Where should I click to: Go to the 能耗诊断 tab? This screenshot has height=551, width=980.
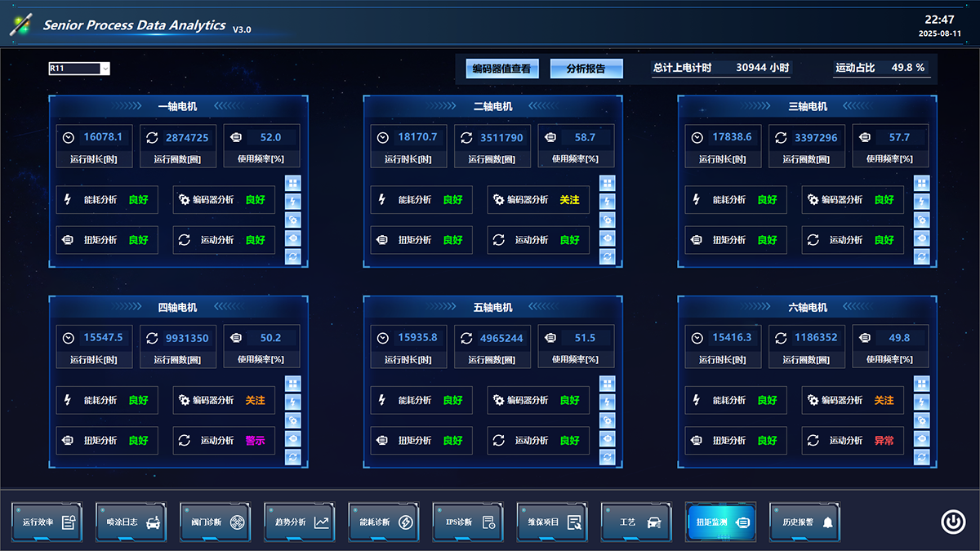point(384,522)
